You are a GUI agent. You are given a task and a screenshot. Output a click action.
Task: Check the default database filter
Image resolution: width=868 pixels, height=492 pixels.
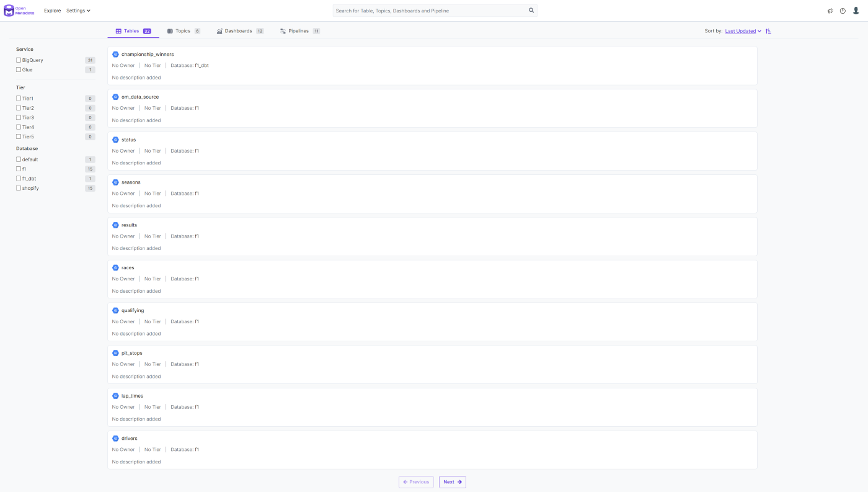pos(19,159)
